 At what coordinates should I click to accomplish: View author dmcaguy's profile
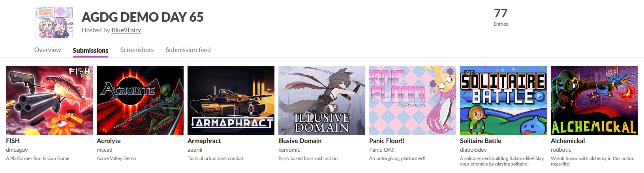pyautogui.click(x=17, y=150)
